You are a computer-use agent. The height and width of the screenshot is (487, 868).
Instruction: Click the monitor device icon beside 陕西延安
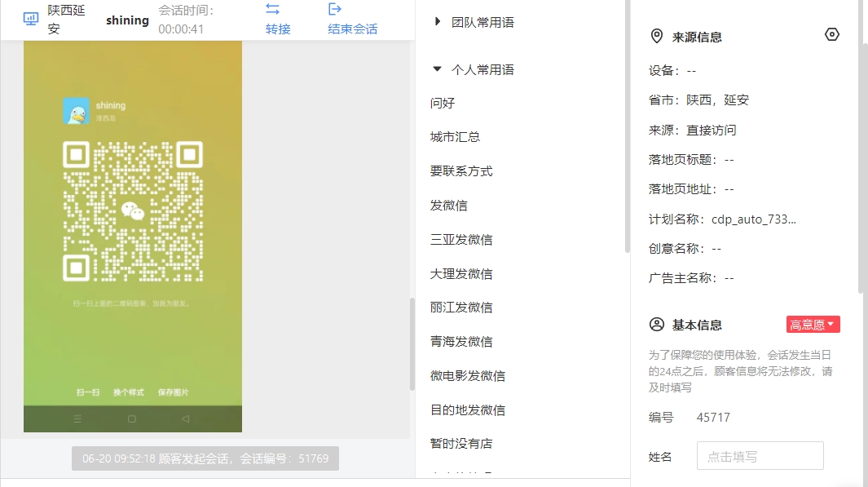point(30,19)
